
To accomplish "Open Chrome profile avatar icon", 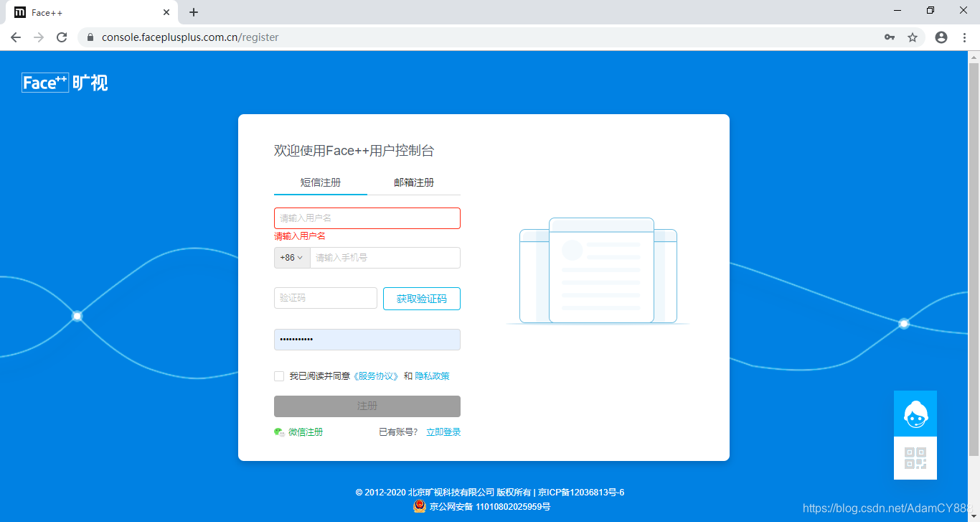I will point(941,37).
